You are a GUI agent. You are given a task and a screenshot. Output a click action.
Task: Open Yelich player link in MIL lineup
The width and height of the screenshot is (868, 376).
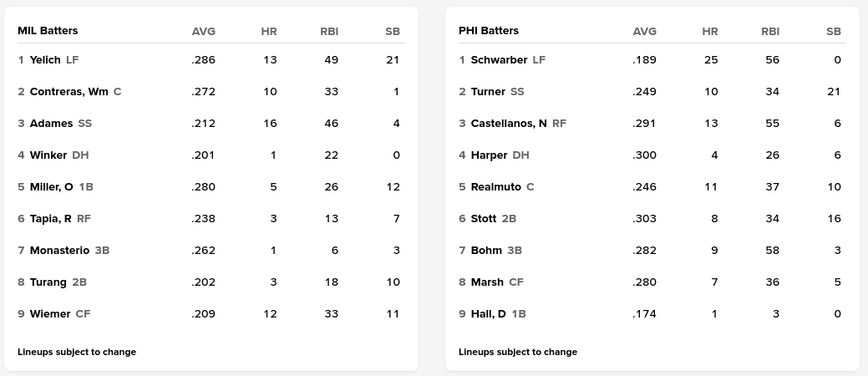[45, 60]
